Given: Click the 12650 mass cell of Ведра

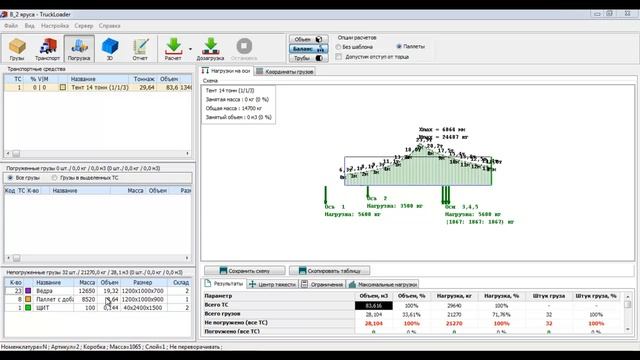Looking at the screenshot, I should pos(87,291).
